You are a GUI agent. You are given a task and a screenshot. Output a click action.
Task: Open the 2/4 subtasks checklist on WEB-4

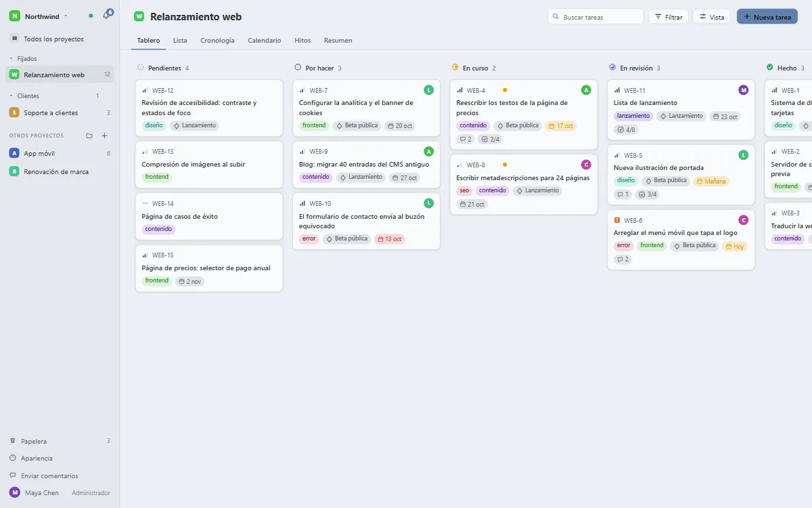pyautogui.click(x=490, y=140)
